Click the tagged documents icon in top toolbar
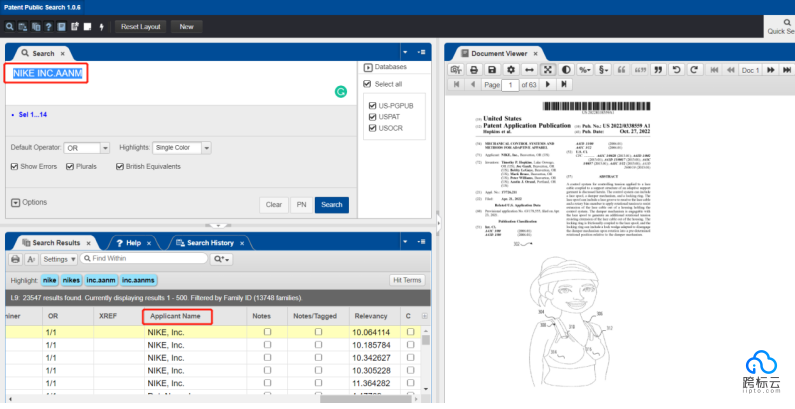This screenshot has height=409, width=795. pyautogui.click(x=75, y=27)
